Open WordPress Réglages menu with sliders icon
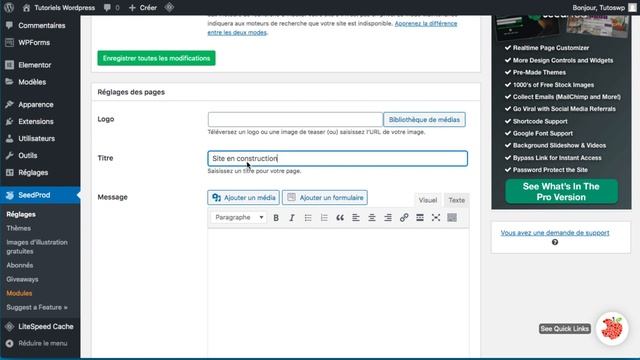The width and height of the screenshot is (640, 360). [x=40, y=173]
